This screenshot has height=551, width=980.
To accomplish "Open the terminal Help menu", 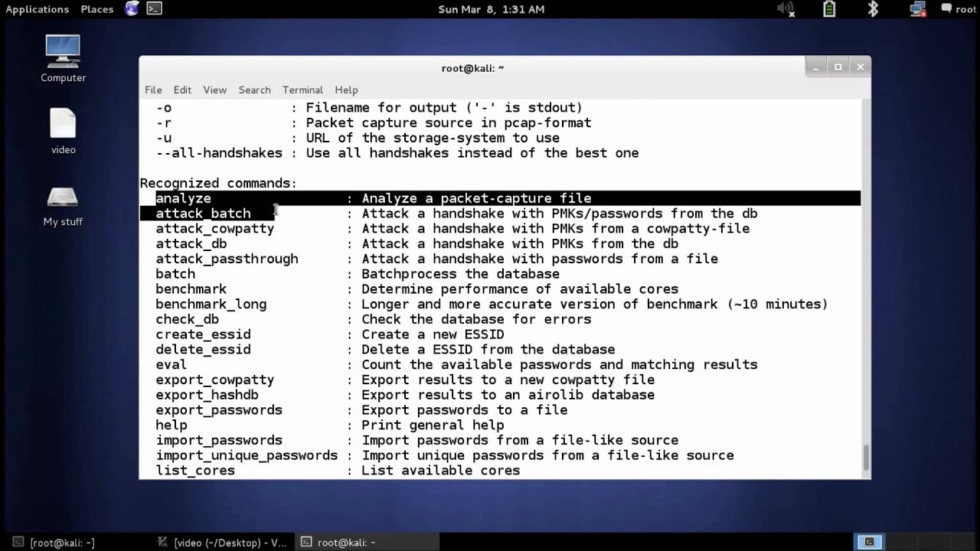I will (x=346, y=90).
